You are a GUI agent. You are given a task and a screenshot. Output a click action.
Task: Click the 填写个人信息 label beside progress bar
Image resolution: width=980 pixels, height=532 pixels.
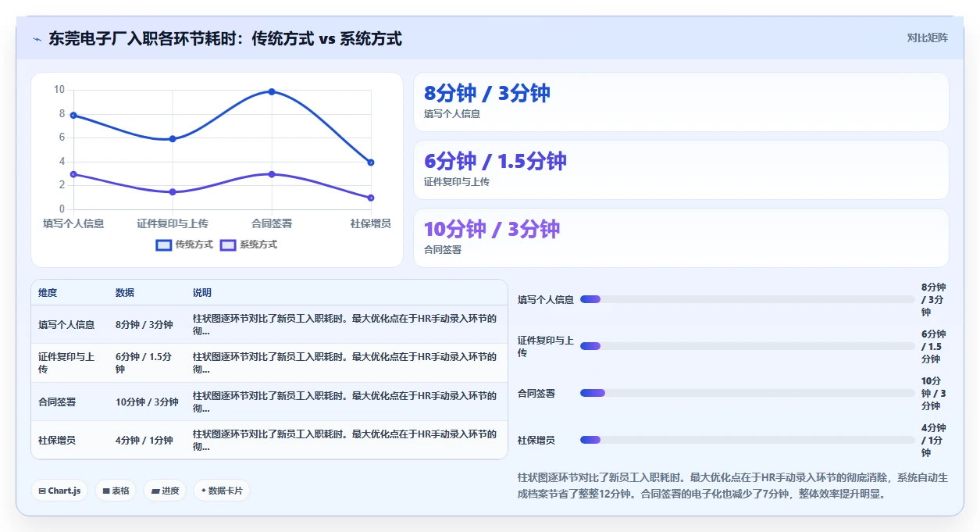coord(546,299)
